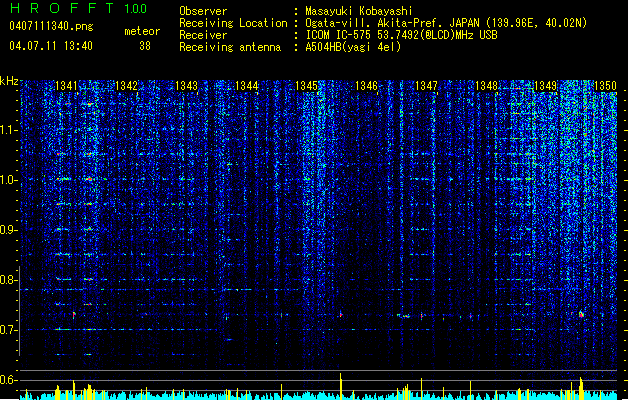Click the HROFFT 1.0.0 title text
Viewport: 629px width, 400px height.
coord(79,8)
